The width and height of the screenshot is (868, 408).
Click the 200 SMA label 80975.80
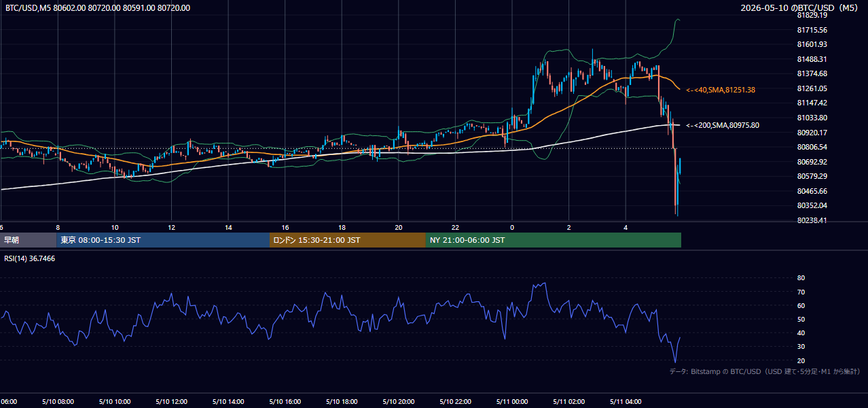coord(723,125)
